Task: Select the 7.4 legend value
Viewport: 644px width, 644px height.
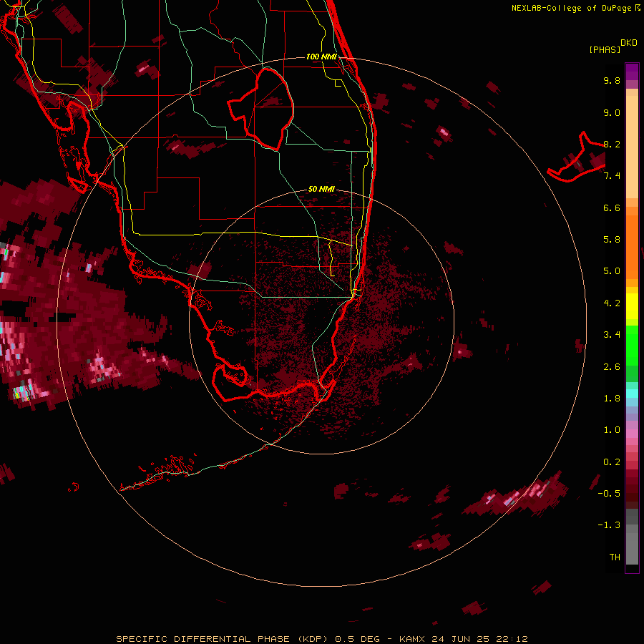Action: pos(612,176)
